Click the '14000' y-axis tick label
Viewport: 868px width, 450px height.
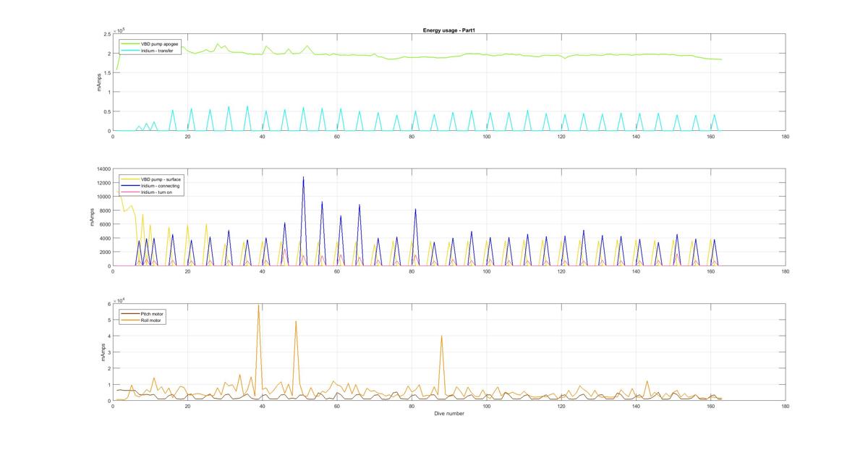tap(103, 169)
